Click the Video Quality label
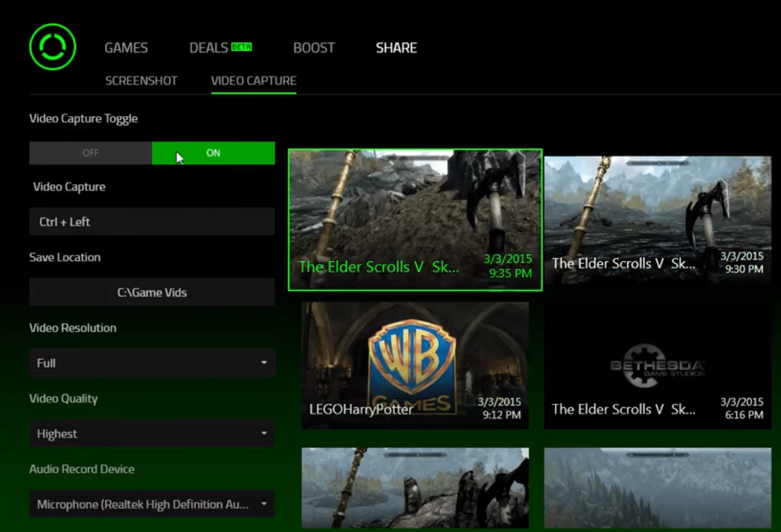 pos(63,398)
